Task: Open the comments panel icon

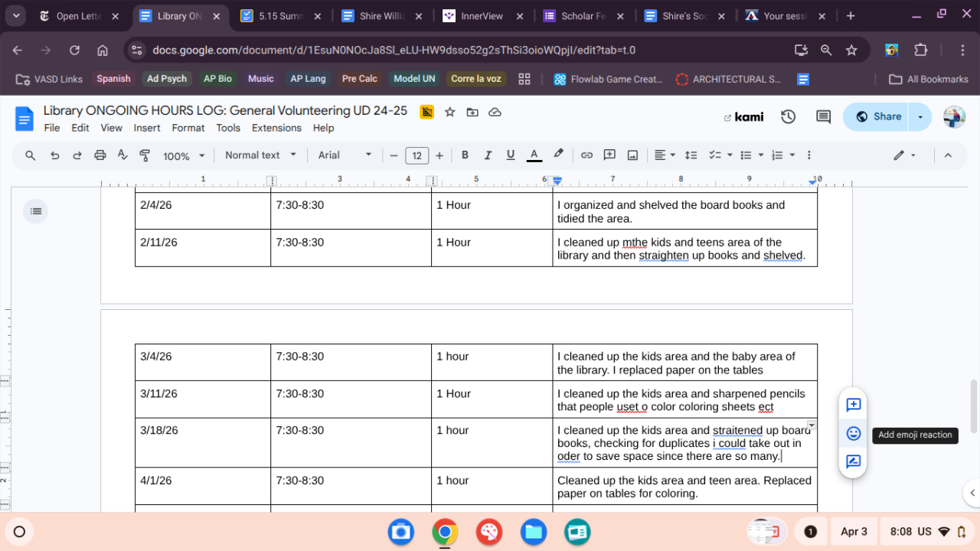Action: click(x=823, y=117)
